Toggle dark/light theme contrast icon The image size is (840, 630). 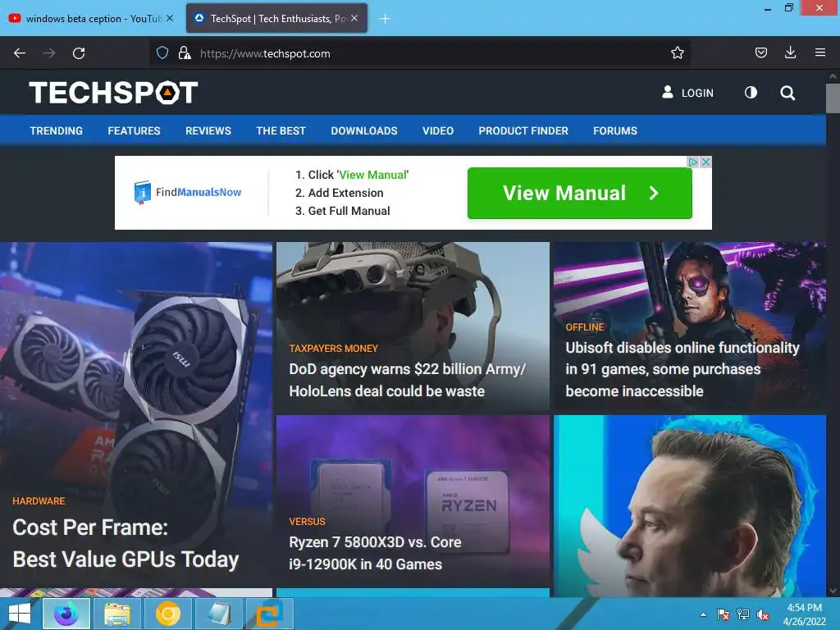pos(751,93)
